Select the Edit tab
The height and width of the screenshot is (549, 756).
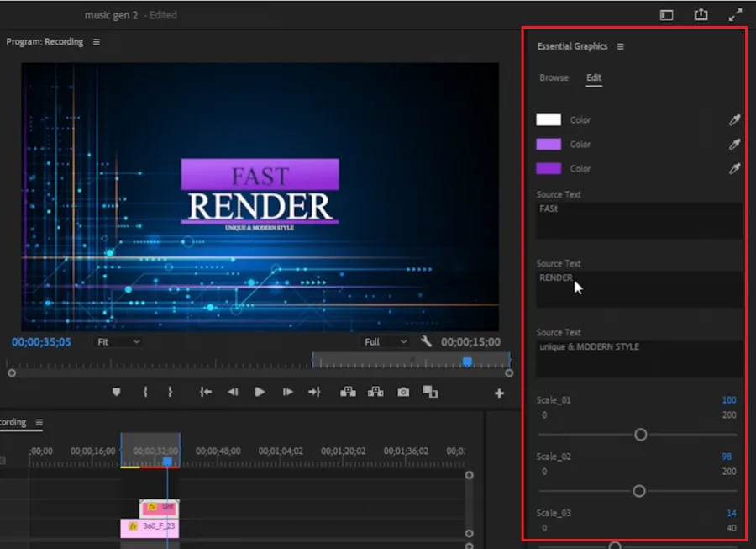(x=594, y=77)
